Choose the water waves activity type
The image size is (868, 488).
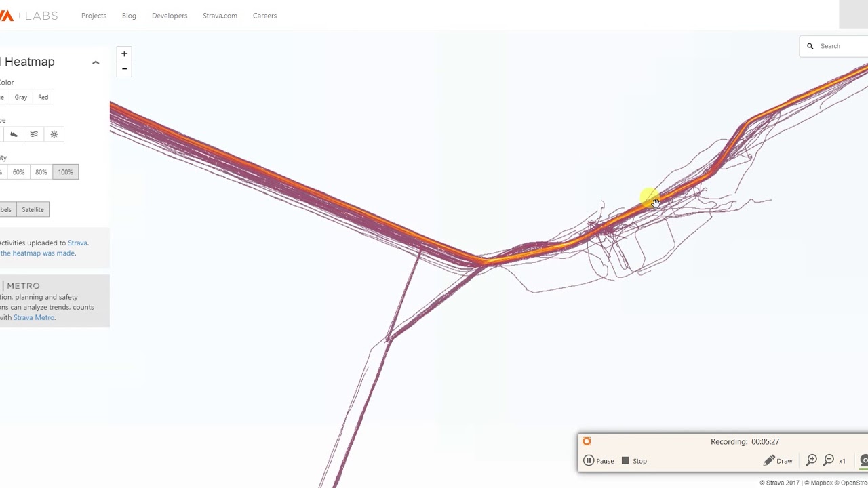(34, 134)
